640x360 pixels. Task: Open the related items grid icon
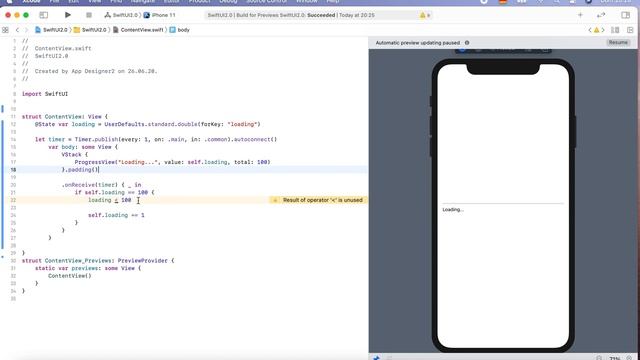point(5,30)
